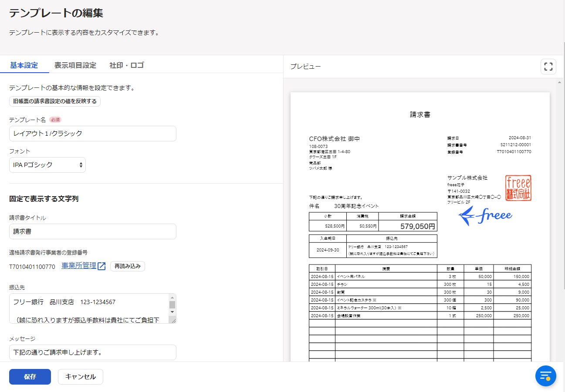Click the preview pane scroll up arrow
Screen dimensions: 565x392
(561, 82)
